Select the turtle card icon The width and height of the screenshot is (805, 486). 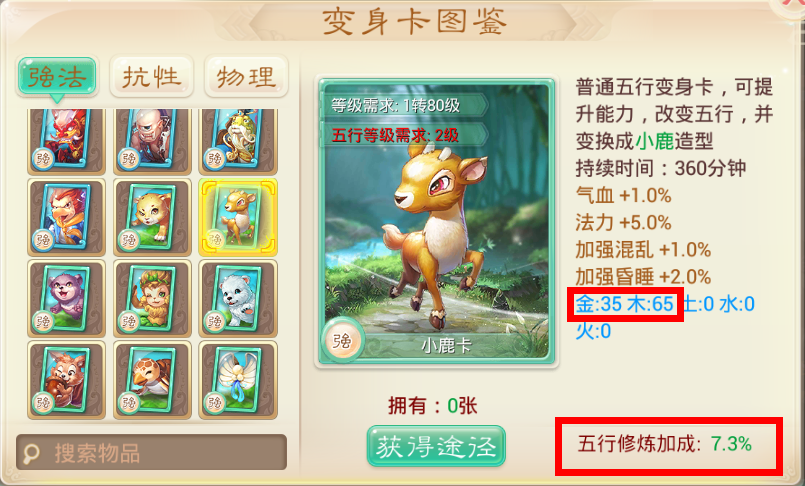point(152,380)
